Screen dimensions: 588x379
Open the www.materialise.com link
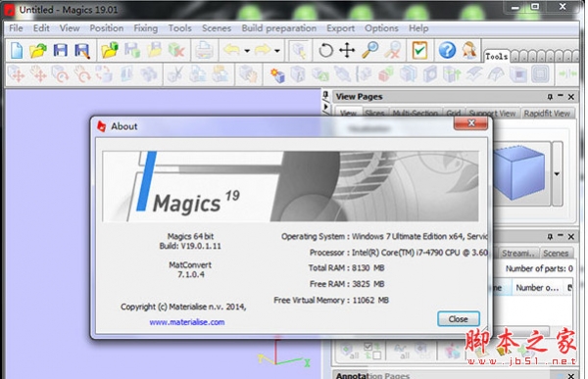[187, 322]
